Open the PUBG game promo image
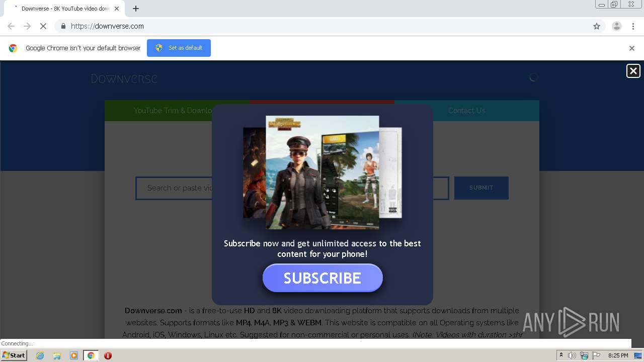 click(322, 172)
